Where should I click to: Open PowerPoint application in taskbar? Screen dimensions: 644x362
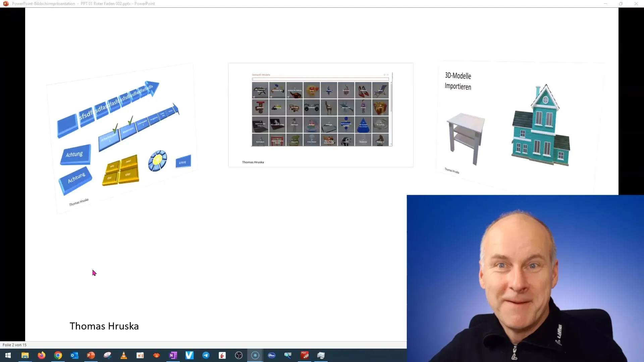click(91, 355)
